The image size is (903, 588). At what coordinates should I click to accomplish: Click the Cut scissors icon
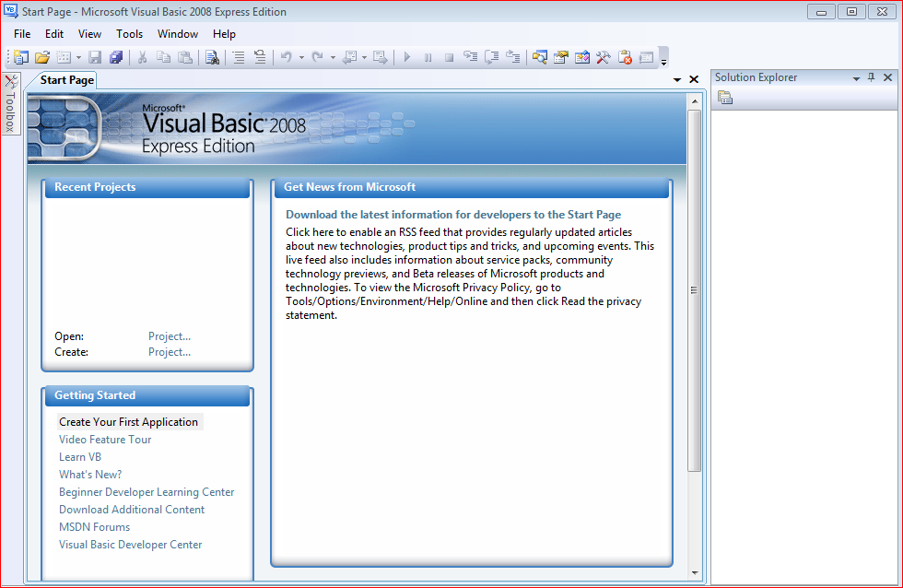point(142,57)
